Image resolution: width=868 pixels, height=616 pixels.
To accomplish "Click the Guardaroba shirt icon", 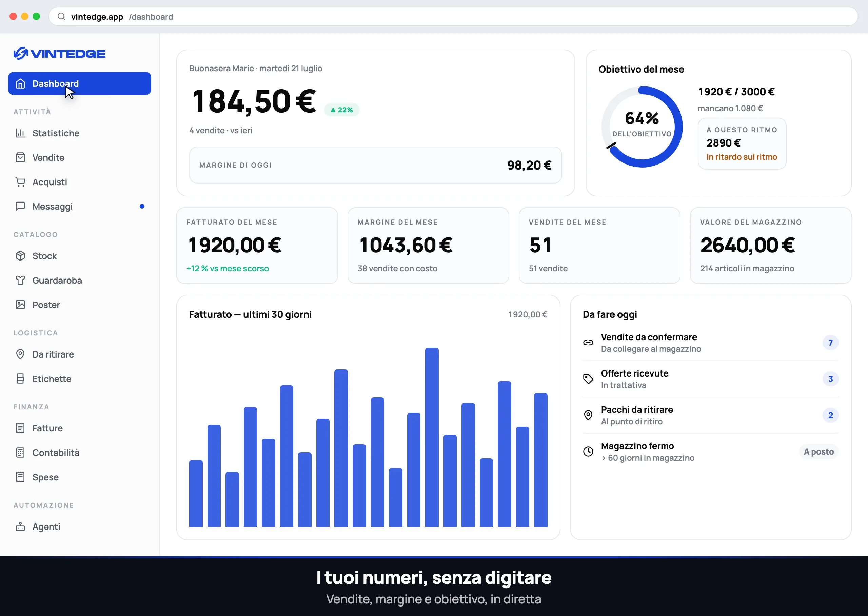I will click(20, 280).
